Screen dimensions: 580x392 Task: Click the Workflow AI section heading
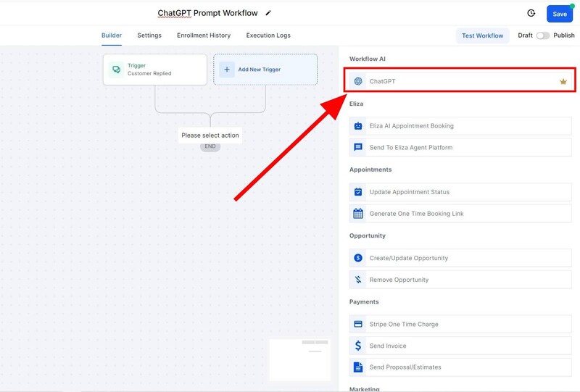coord(368,59)
